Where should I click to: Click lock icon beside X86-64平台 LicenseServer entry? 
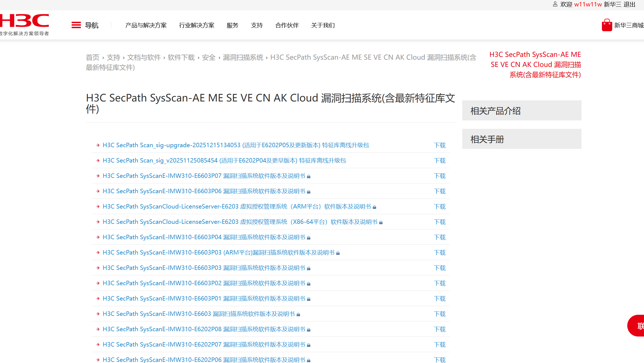click(381, 222)
